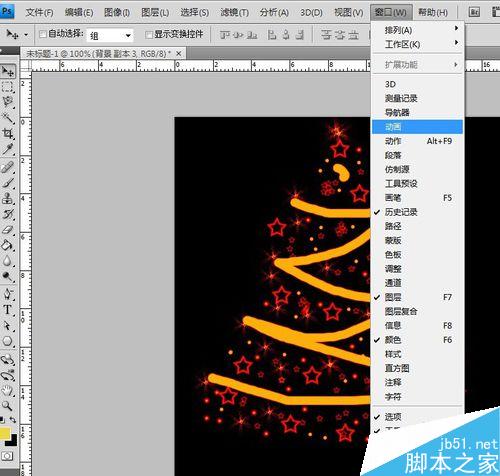This screenshot has height=476, width=500.
Task: Select the Paint Bucket tool
Action: point(7,245)
